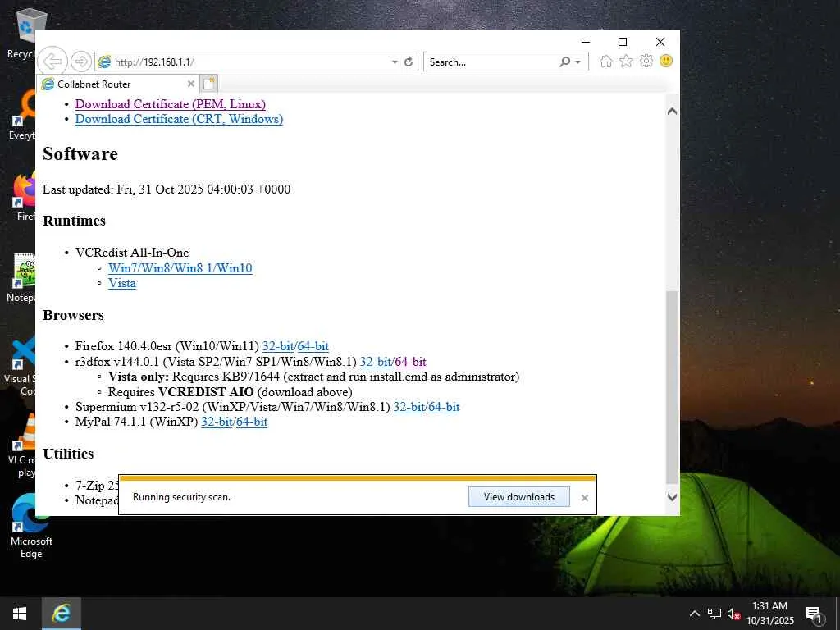The image size is (840, 630).
Task: Click the 'Running security scan.' message
Action: (181, 497)
